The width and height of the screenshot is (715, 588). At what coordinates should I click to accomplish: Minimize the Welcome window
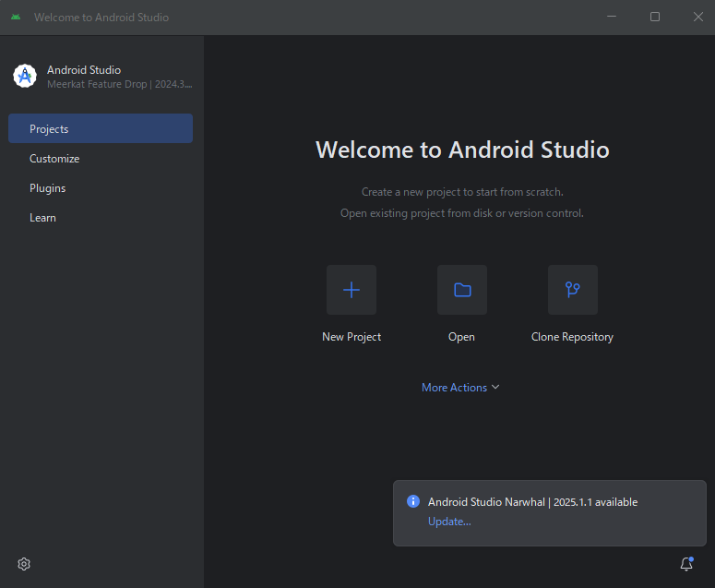pos(612,17)
